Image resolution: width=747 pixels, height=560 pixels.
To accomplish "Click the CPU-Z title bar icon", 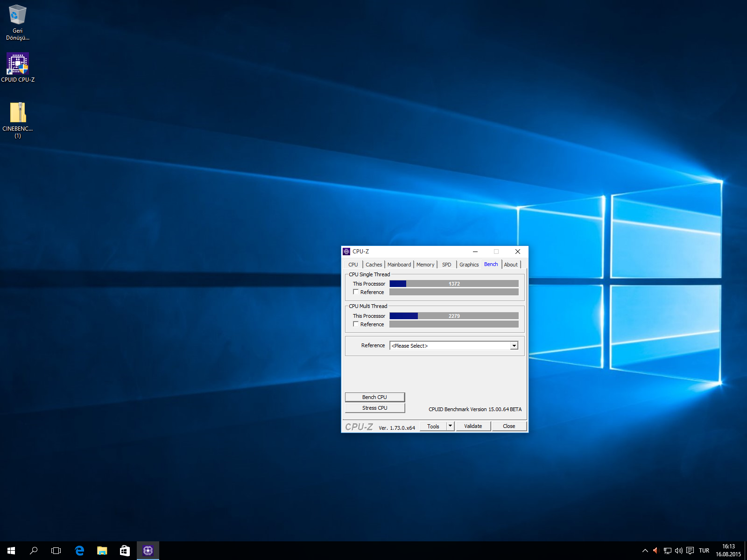I will point(346,252).
